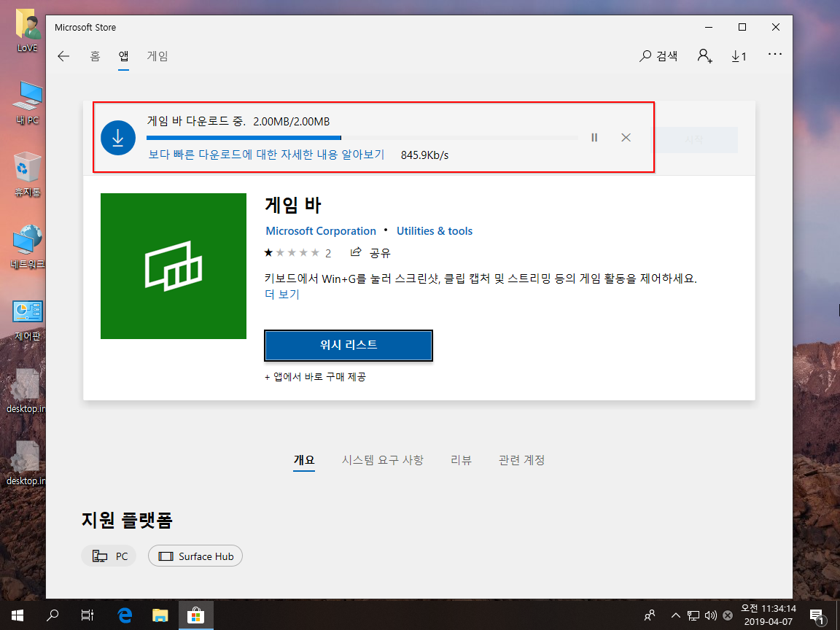840x630 pixels.
Task: Go back with the Store back arrow
Action: click(x=63, y=56)
